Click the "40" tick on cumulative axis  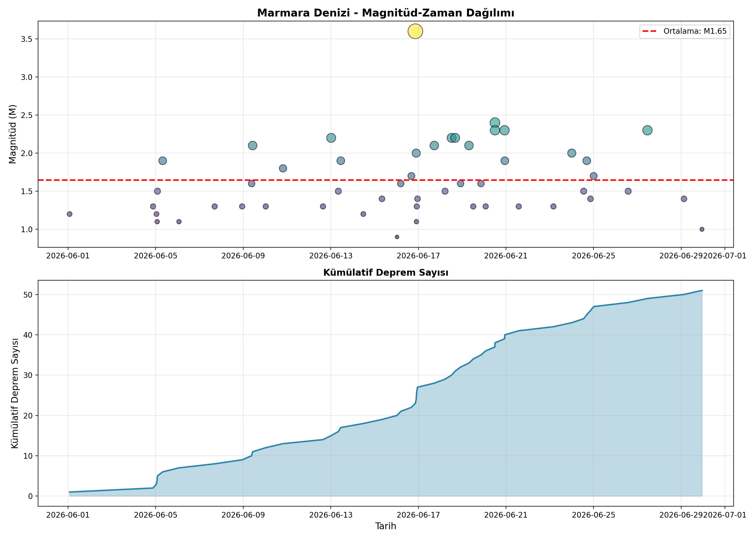click(x=28, y=335)
